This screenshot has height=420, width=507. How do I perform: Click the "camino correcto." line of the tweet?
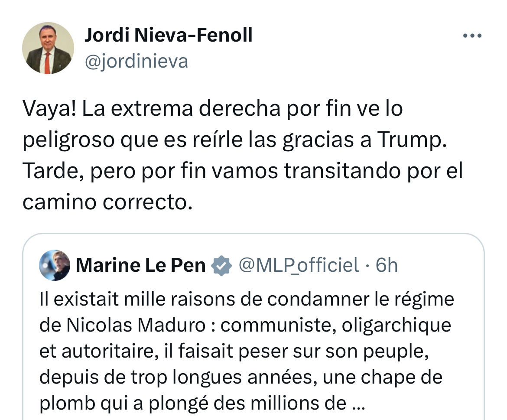click(107, 202)
